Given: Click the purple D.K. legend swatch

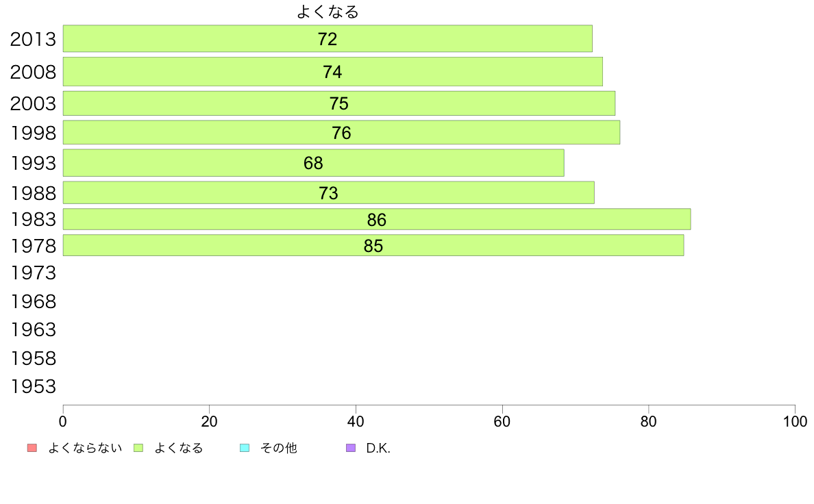Looking at the screenshot, I should pyautogui.click(x=351, y=448).
